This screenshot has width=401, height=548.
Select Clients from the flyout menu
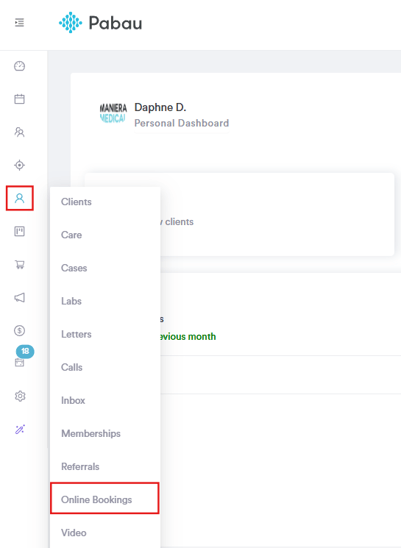tap(76, 202)
